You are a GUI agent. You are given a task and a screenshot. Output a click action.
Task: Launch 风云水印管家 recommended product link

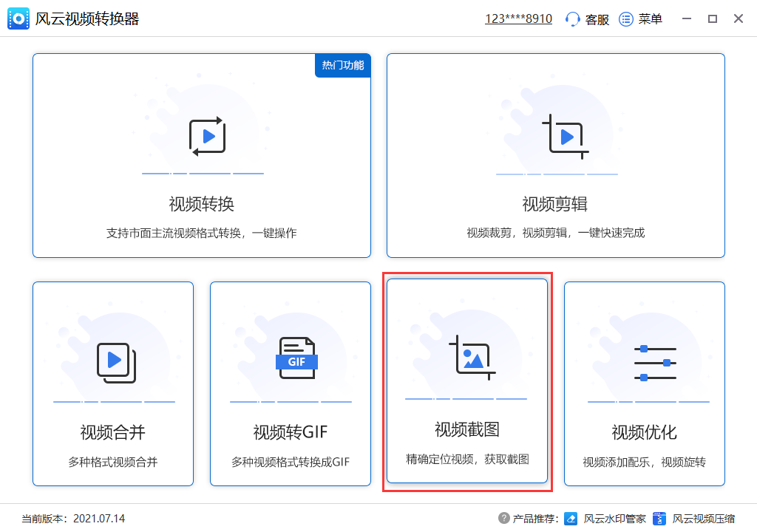pos(614,519)
